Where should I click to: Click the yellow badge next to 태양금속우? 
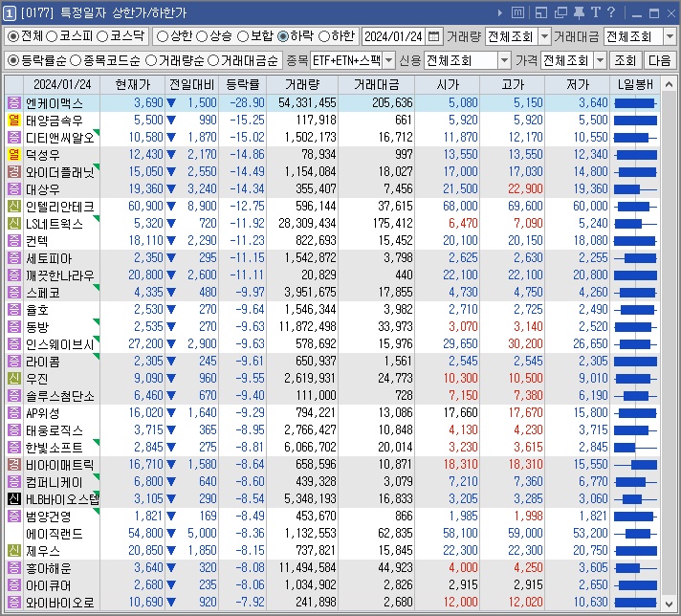(x=14, y=120)
